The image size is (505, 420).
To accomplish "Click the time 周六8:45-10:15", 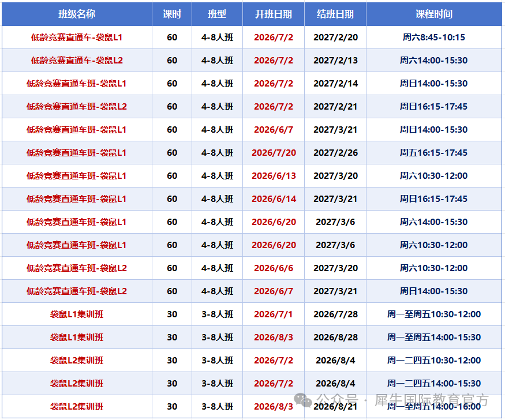I will [x=434, y=37].
